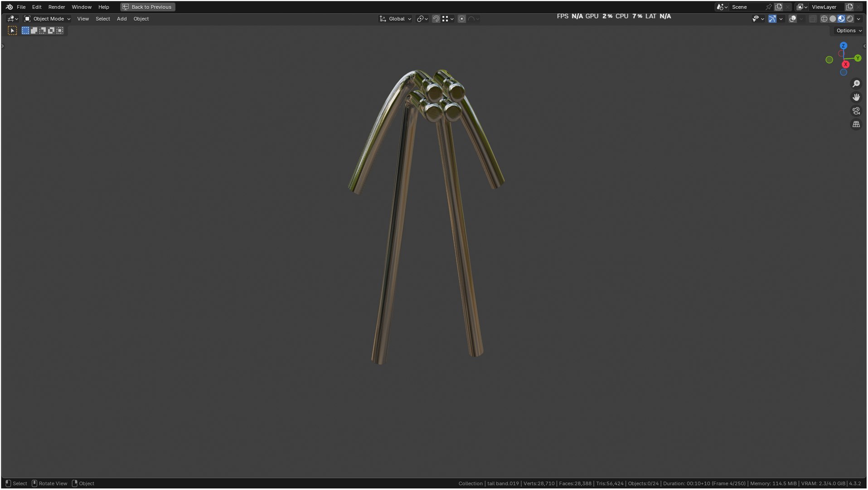Open the snapping options dropdown
Viewport: 868px width, 490px height.
pos(448,19)
